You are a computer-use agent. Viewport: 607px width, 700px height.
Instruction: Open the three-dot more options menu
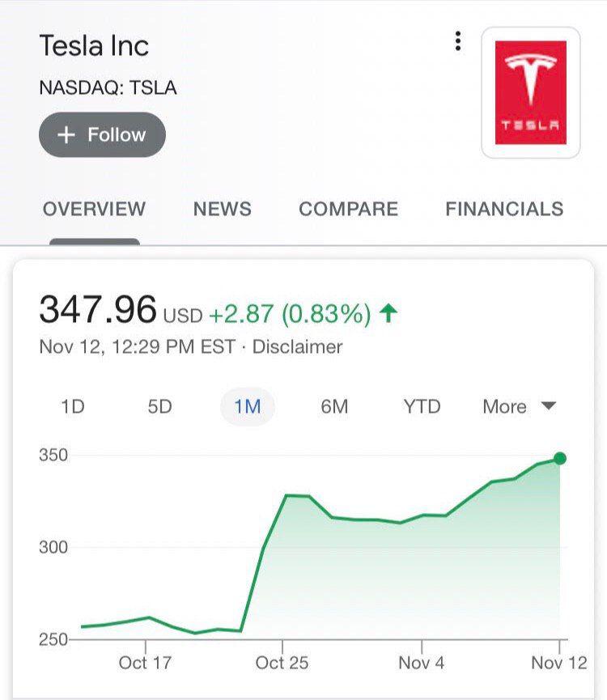tap(458, 40)
